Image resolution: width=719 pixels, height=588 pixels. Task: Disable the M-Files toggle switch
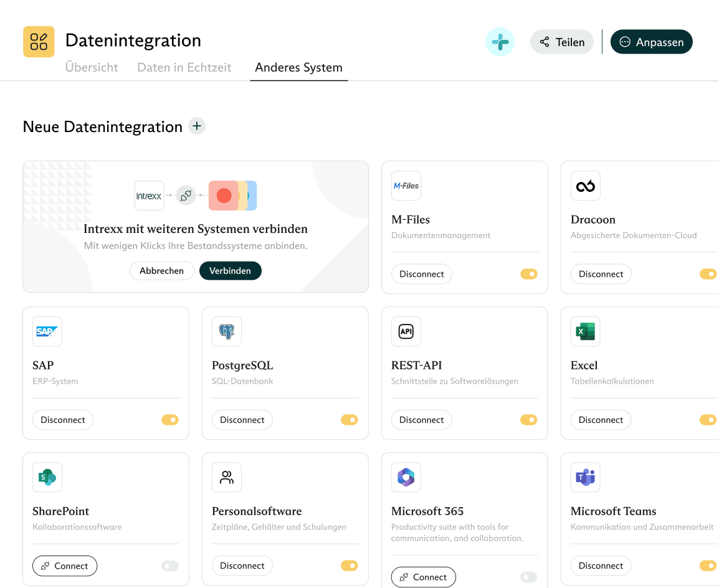[x=529, y=274]
